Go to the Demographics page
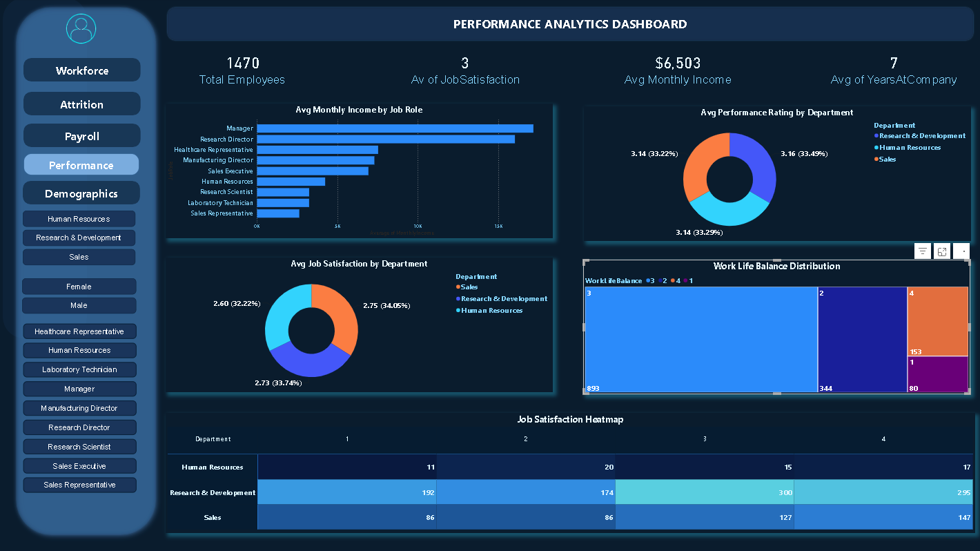The height and width of the screenshot is (551, 980). 81,193
